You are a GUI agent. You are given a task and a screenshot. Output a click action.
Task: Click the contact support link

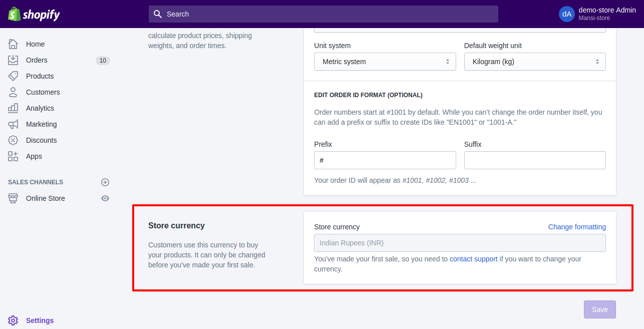473,259
